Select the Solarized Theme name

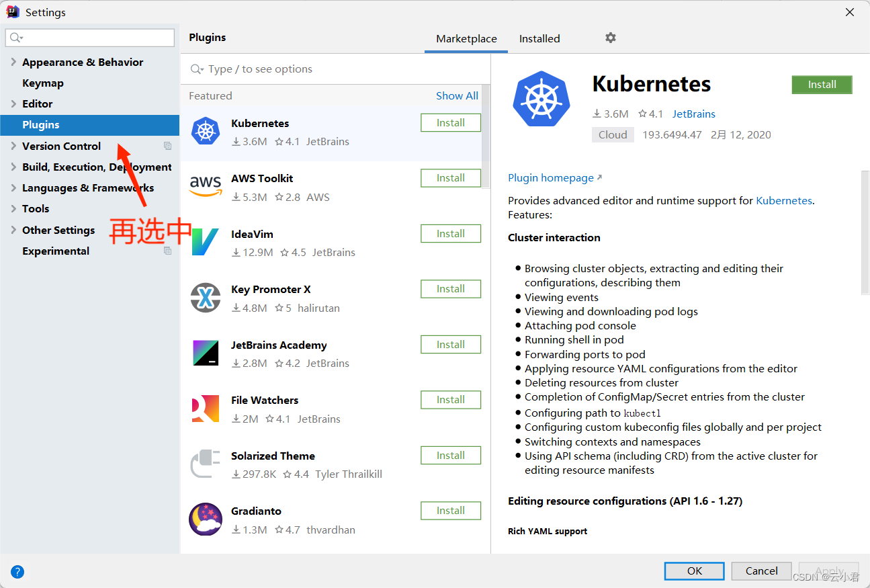[273, 456]
